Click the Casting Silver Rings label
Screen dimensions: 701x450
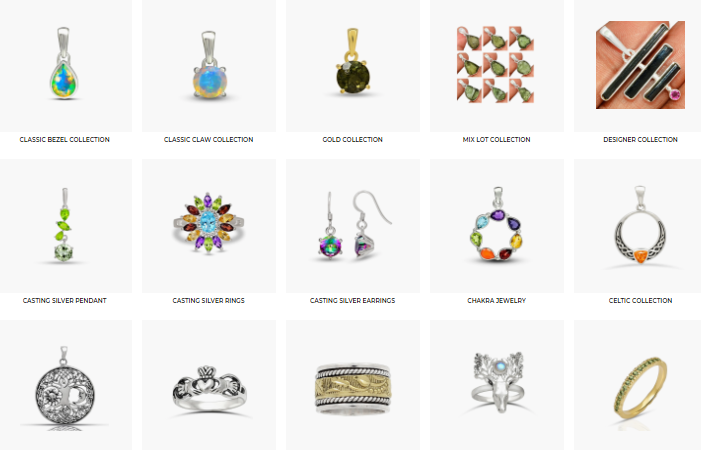[x=208, y=300]
